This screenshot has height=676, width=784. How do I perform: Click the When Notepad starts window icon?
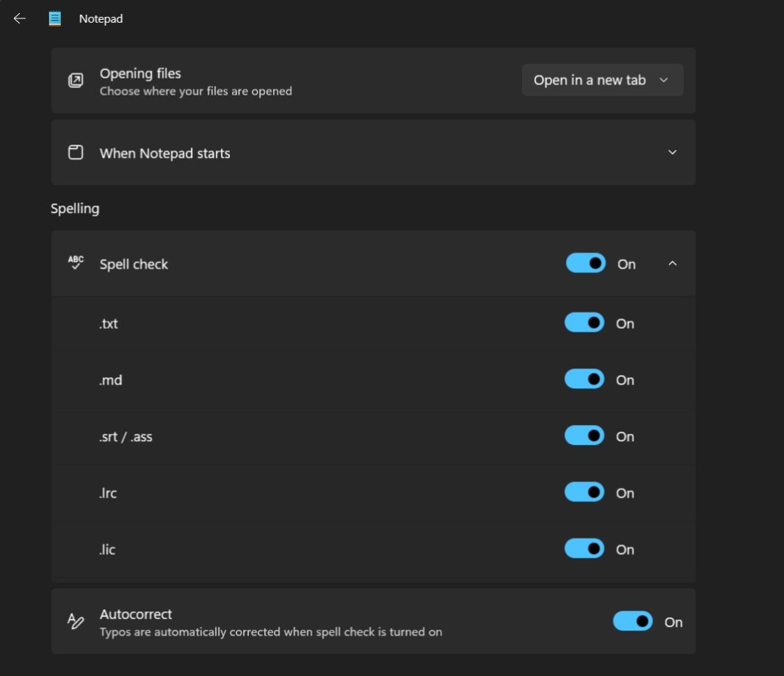click(76, 152)
